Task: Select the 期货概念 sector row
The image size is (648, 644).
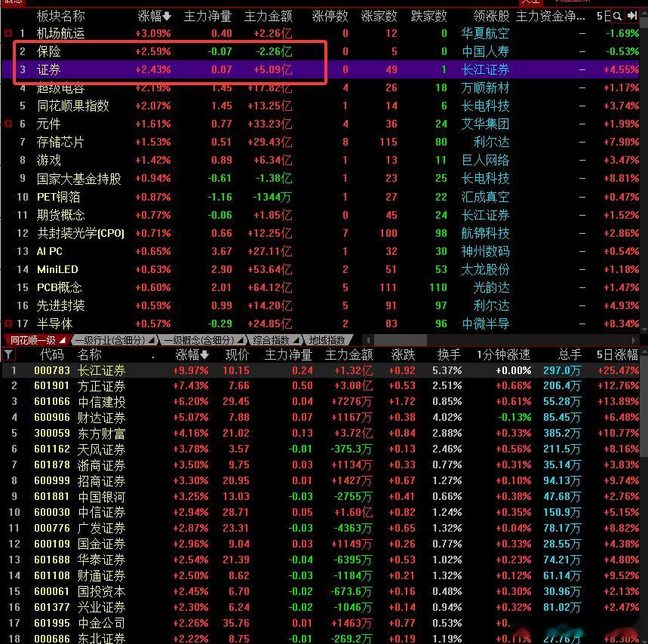Action: click(x=319, y=215)
